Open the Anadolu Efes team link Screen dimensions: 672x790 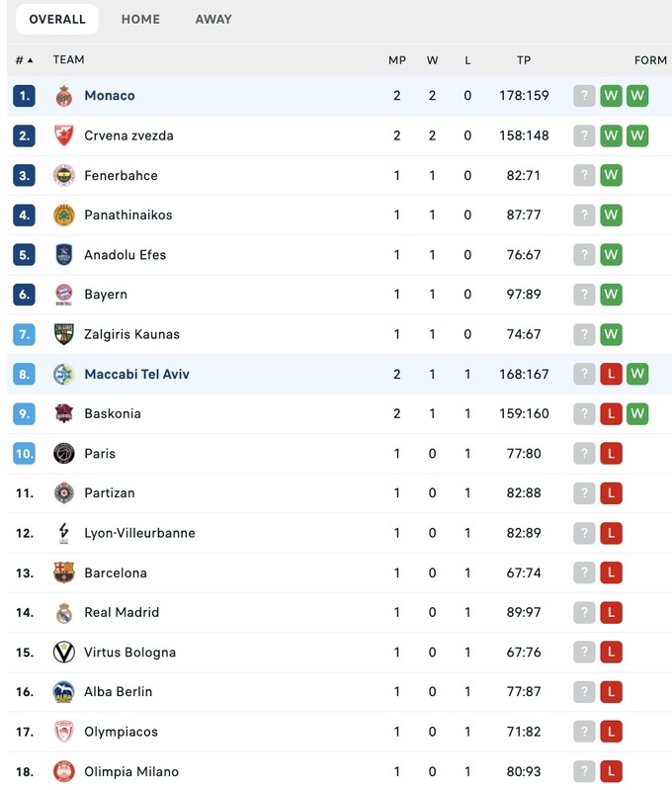[x=125, y=254]
